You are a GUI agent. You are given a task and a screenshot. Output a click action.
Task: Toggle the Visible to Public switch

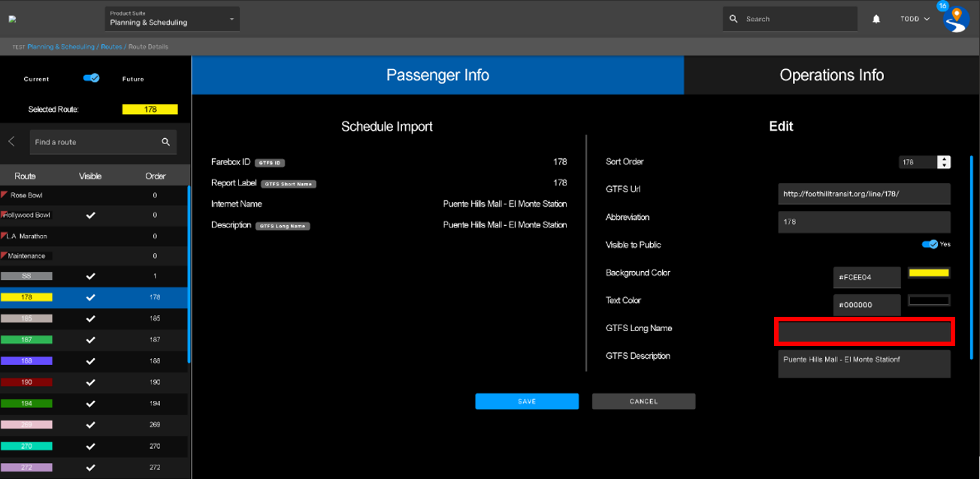930,244
